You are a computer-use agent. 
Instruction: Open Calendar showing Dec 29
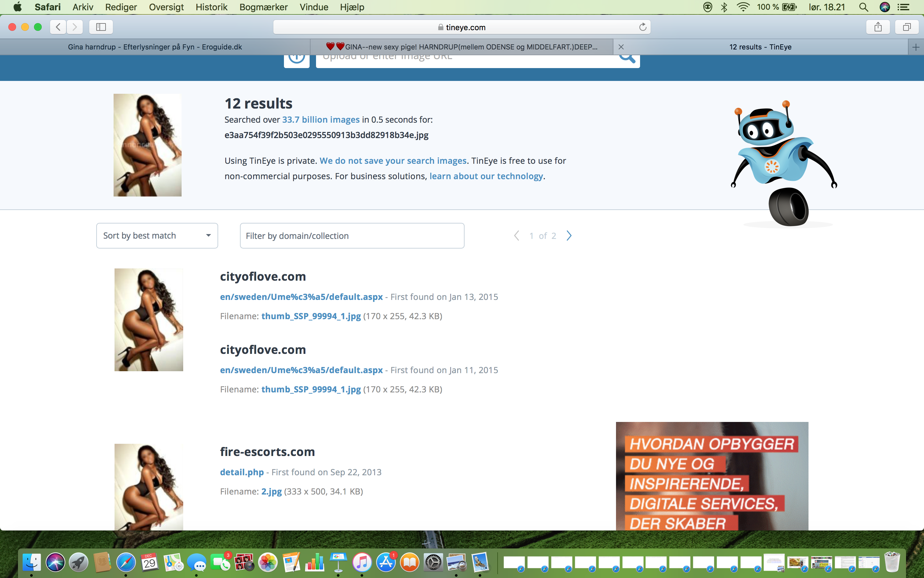150,562
